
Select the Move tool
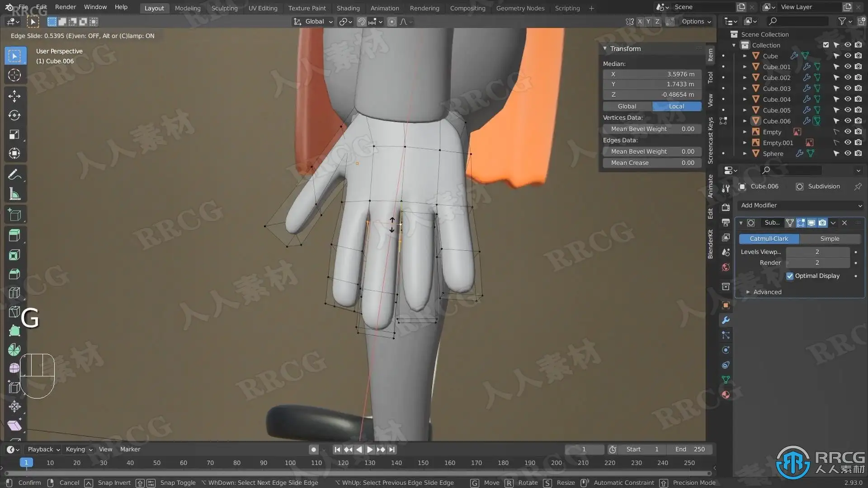click(x=14, y=96)
